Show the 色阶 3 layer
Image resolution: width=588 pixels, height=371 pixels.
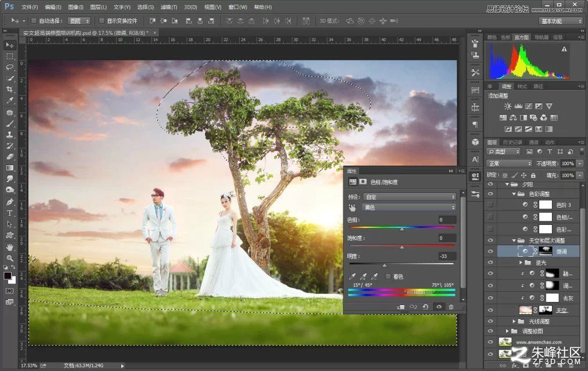point(490,205)
